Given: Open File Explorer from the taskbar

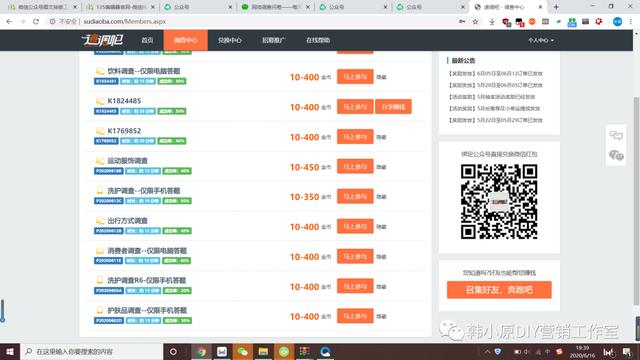Looking at the screenshot, I should pyautogui.click(x=263, y=351).
